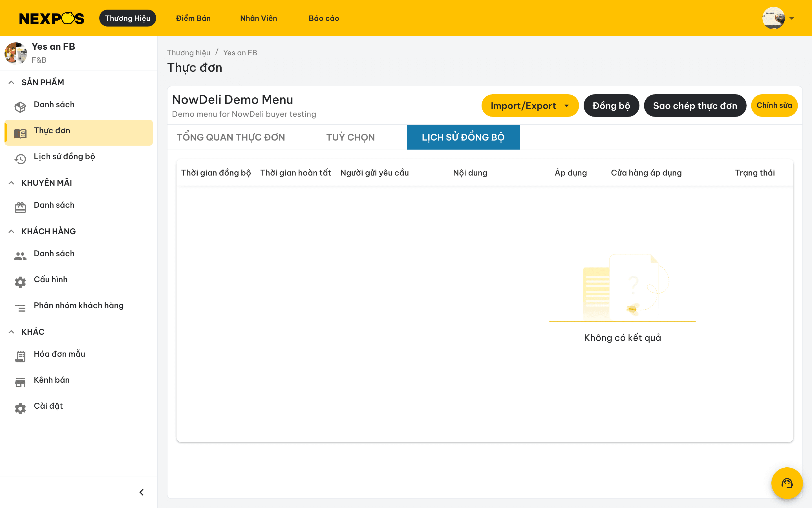This screenshot has width=812, height=508.
Task: Click Sao chép thực đơn button
Action: (x=695, y=106)
